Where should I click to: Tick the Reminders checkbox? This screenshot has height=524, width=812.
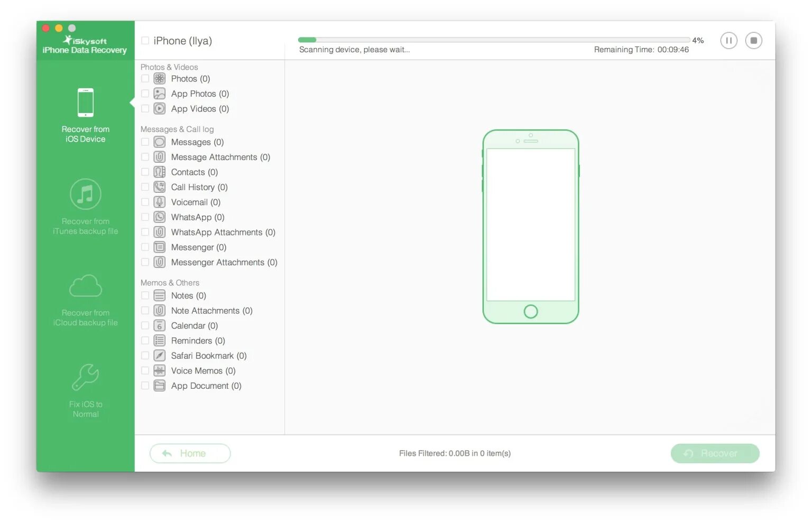coord(145,341)
